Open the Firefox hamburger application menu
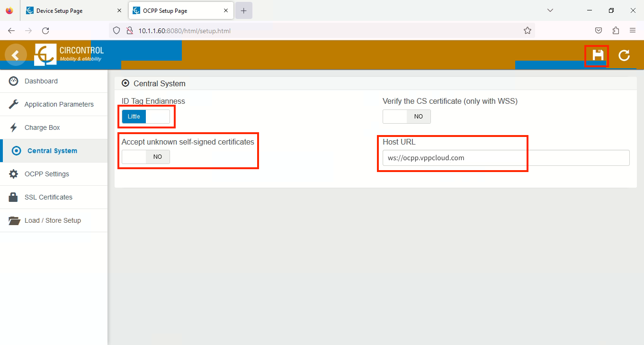 pos(633,30)
